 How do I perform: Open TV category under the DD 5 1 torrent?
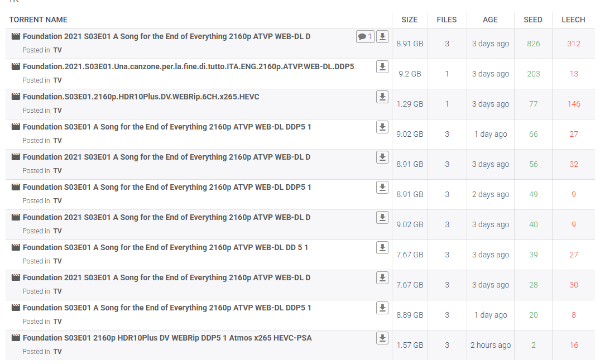point(57,261)
